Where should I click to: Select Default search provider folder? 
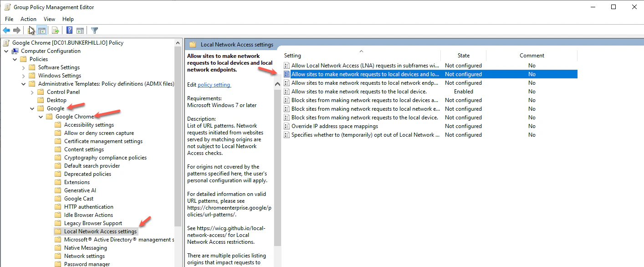[92, 166]
